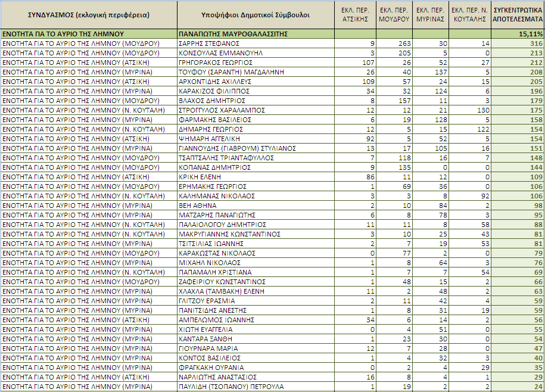Screen dimensions: 545x392
Task: Click the total '98' for ΒΕΗ ΑΘΗΝΑ
Action: pyautogui.click(x=538, y=206)
